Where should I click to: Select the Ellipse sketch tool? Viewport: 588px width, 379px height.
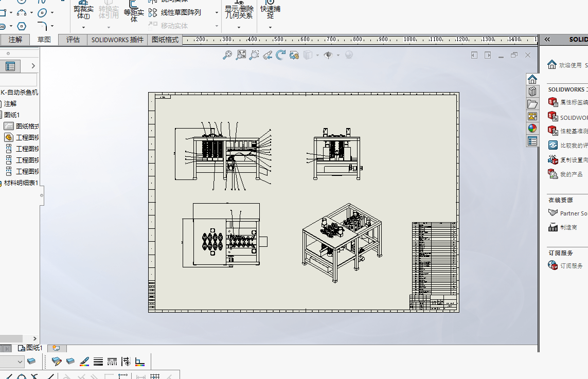[x=42, y=13]
